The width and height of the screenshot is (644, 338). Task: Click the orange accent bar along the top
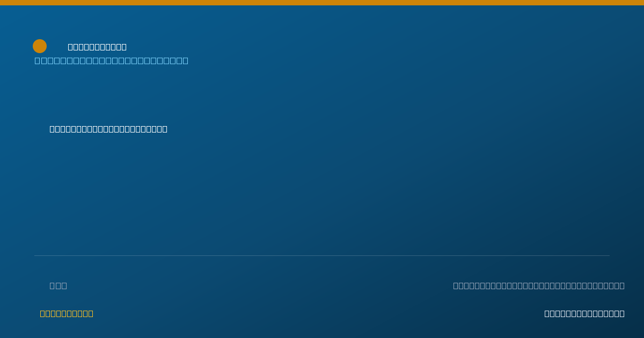coord(322,3)
